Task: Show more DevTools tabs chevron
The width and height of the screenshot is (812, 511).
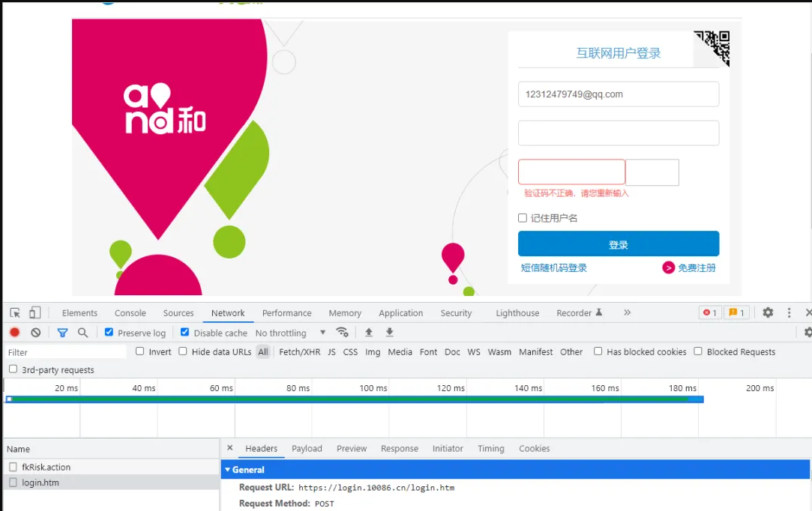Action: (627, 312)
